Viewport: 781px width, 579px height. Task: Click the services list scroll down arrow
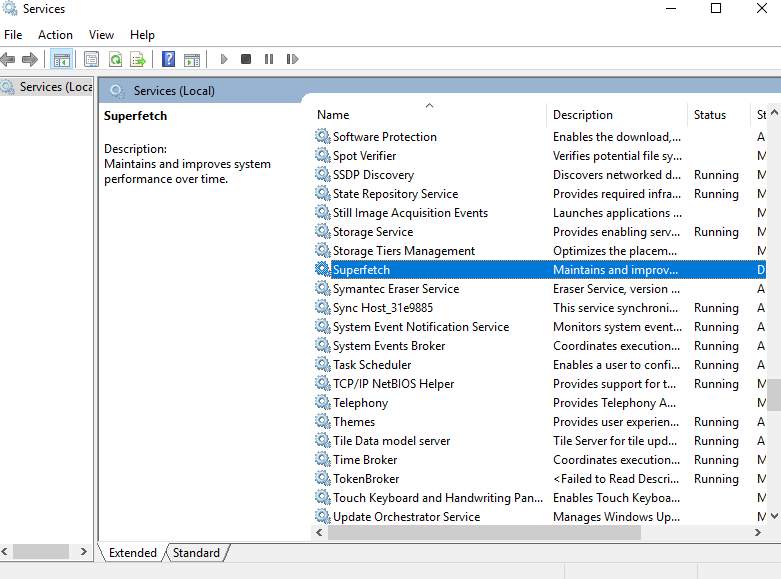pyautogui.click(x=775, y=516)
